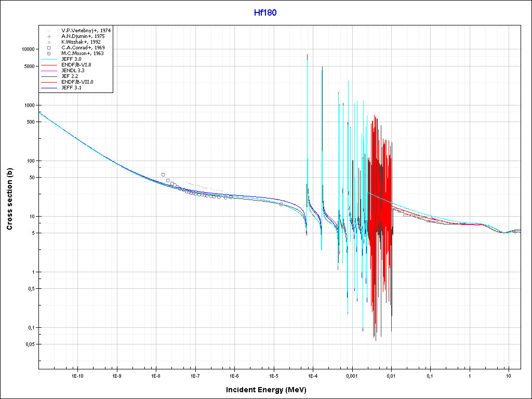Click the 1E-10 tick label on x-axis
The height and width of the screenshot is (399, 532).
[x=77, y=375]
